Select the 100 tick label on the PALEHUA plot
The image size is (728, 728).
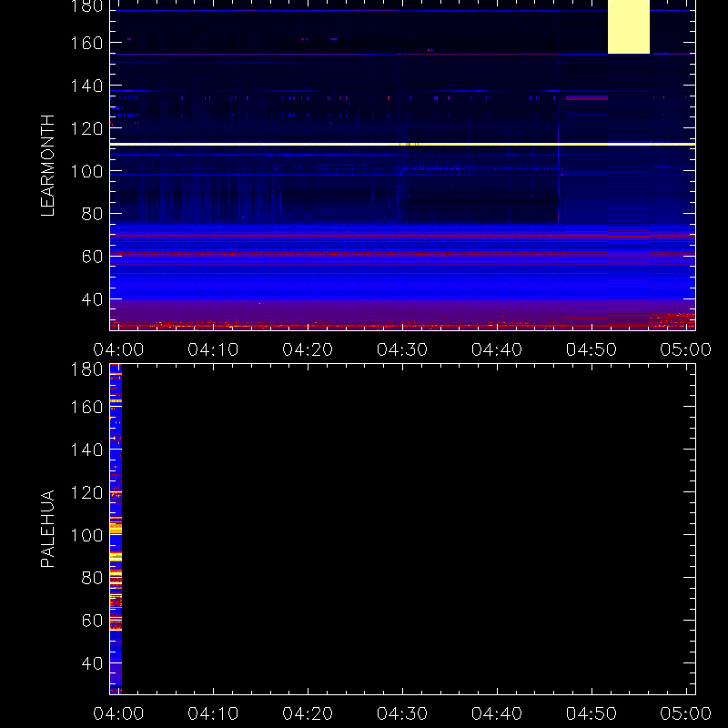[86, 535]
